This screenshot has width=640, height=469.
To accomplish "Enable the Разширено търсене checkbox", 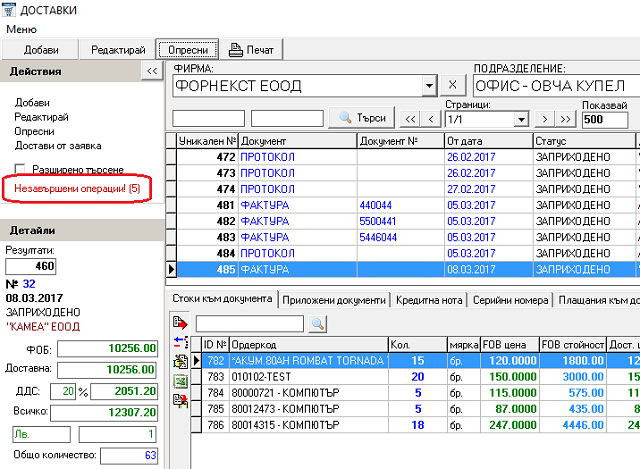I will [x=19, y=169].
